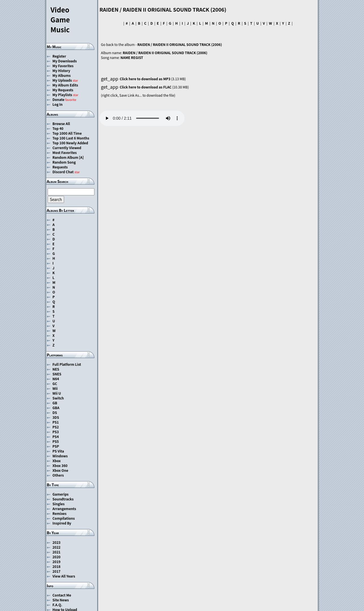Open My Downloads

pyautogui.click(x=64, y=61)
